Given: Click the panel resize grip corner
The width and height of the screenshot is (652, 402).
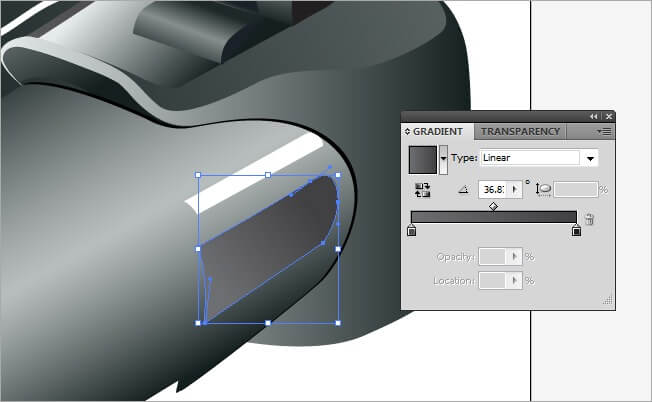Looking at the screenshot, I should (x=608, y=301).
